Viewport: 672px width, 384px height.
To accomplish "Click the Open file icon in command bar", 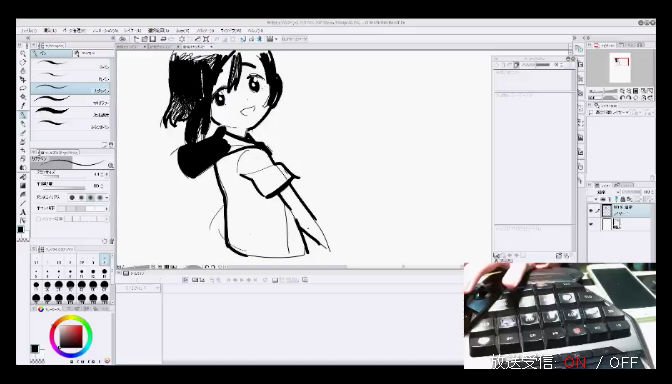I will coord(145,39).
